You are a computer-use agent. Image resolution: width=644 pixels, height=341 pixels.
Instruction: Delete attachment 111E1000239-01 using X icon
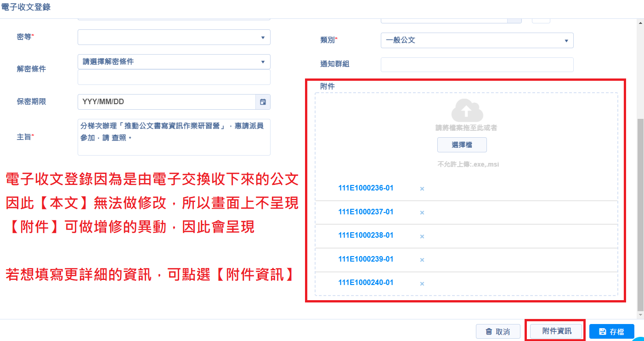(x=422, y=260)
